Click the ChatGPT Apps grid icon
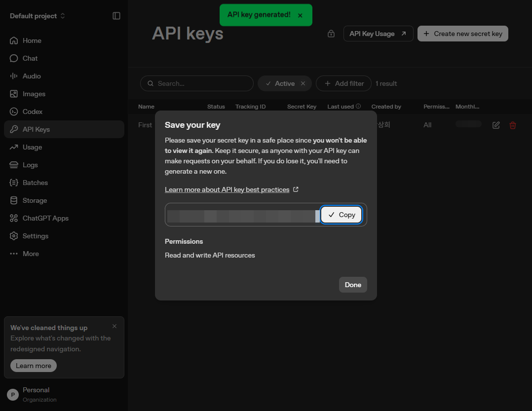 point(14,218)
